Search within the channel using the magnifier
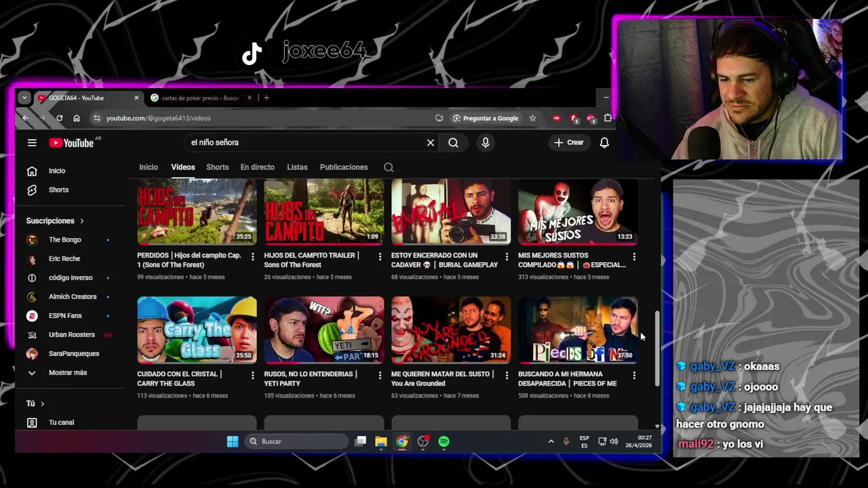This screenshot has width=868, height=488. 389,167
